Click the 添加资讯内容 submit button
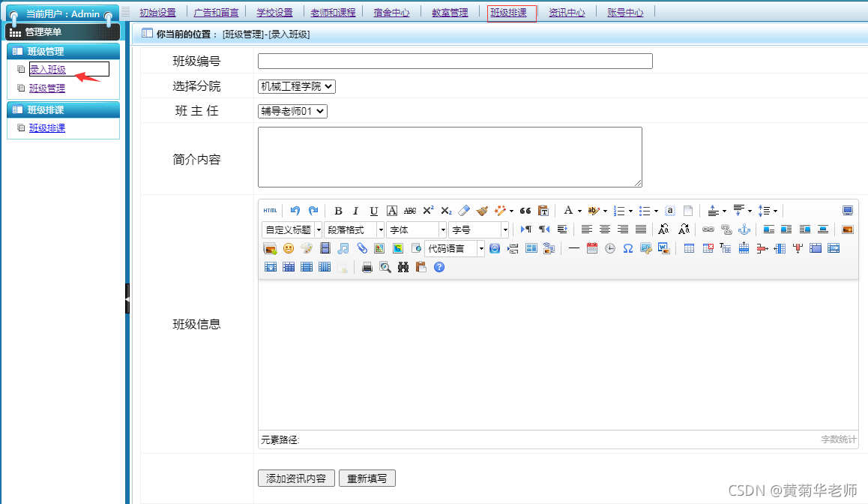 click(x=296, y=478)
